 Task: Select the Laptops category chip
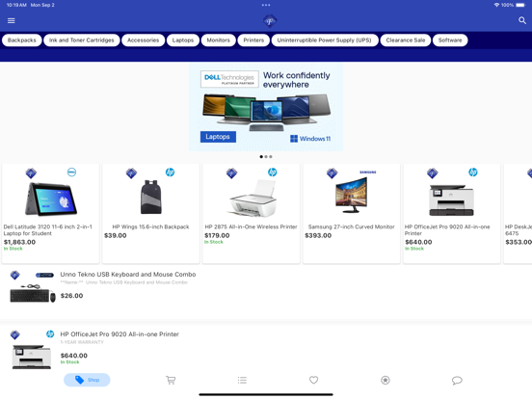183,40
